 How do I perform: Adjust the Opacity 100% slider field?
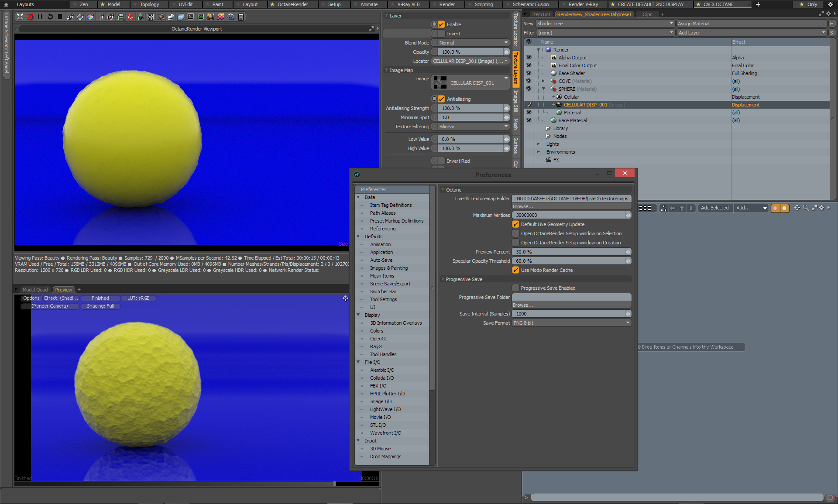click(471, 52)
